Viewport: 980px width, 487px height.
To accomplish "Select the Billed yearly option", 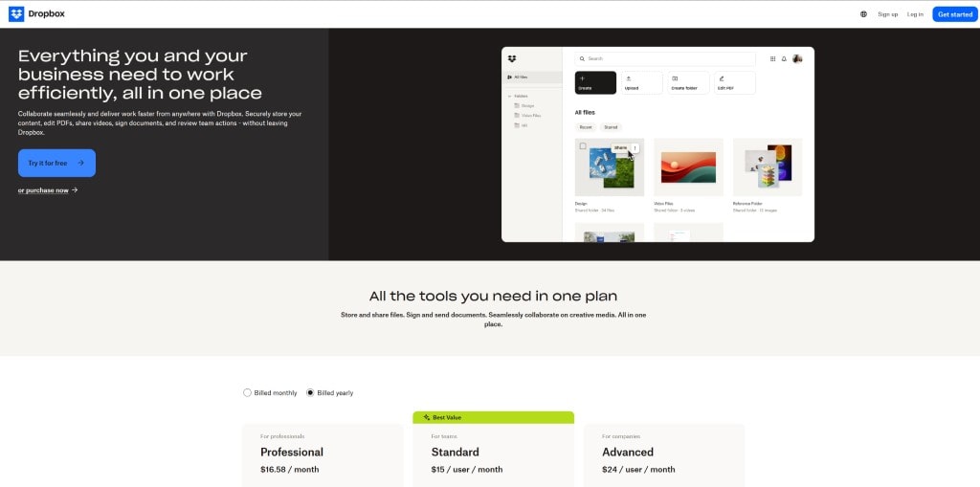I will [310, 392].
